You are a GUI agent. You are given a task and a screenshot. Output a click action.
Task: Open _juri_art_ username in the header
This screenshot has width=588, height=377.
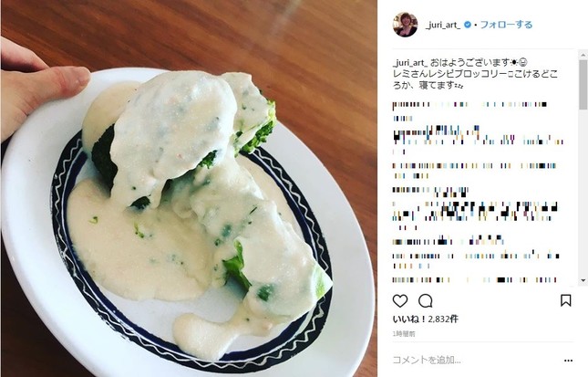443,26
